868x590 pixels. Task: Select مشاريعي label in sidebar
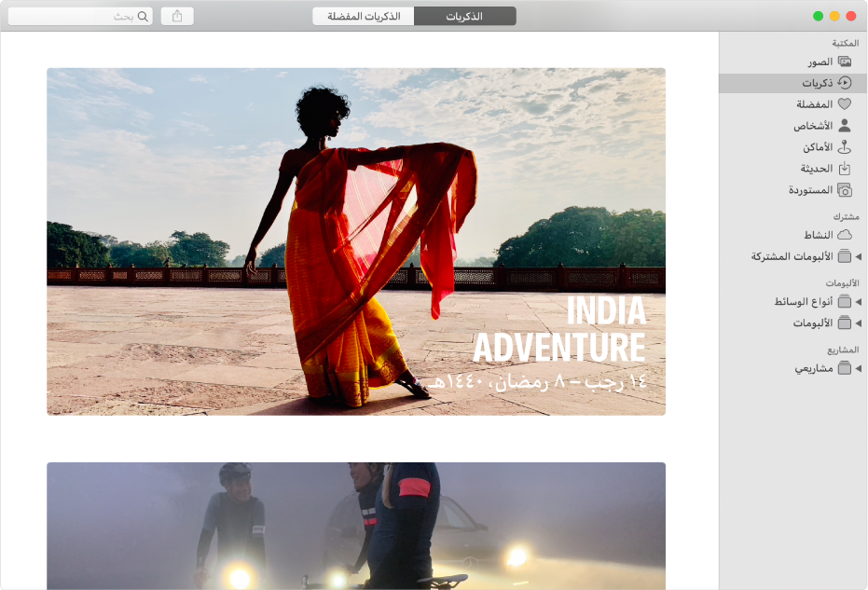coord(814,368)
